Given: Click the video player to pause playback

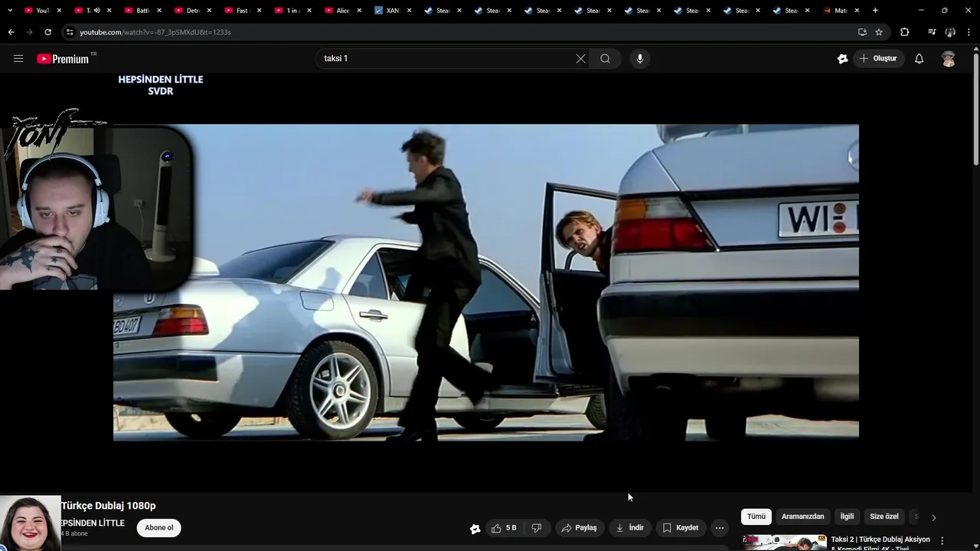Looking at the screenshot, I should 486,282.
